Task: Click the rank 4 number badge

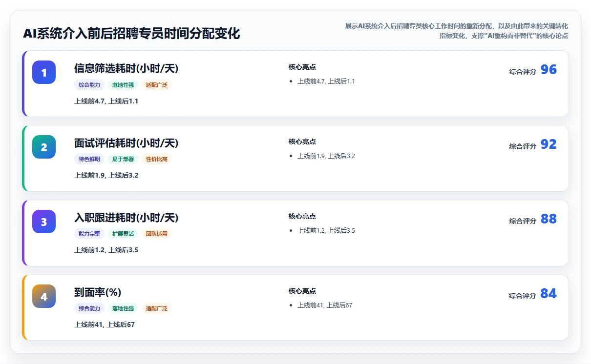Action: (x=44, y=296)
